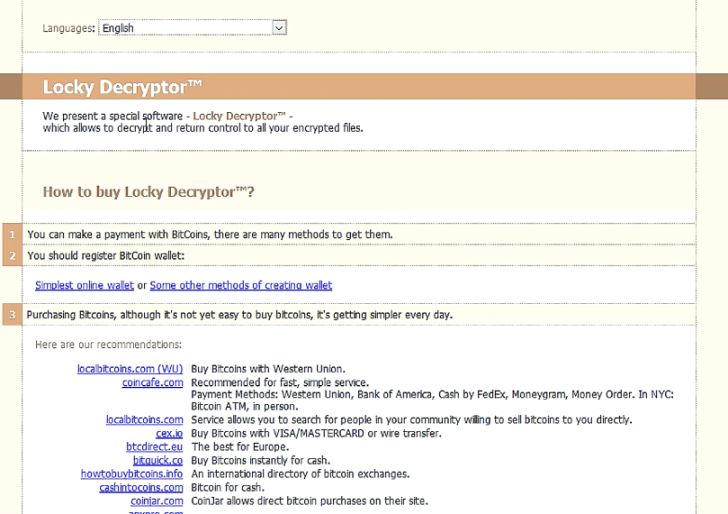Click the How to buy Locky Decryptor heading
Screen dimensions: 728x514
tap(148, 191)
